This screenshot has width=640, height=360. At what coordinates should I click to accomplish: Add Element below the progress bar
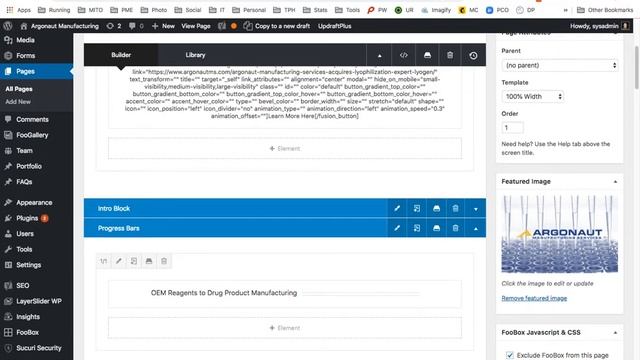point(285,328)
